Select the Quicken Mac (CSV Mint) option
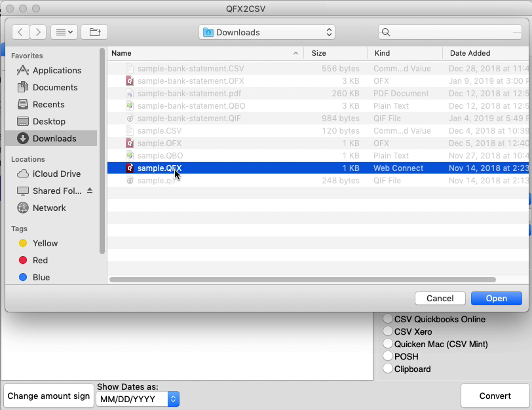Image resolution: width=532 pixels, height=410 pixels. (x=387, y=344)
